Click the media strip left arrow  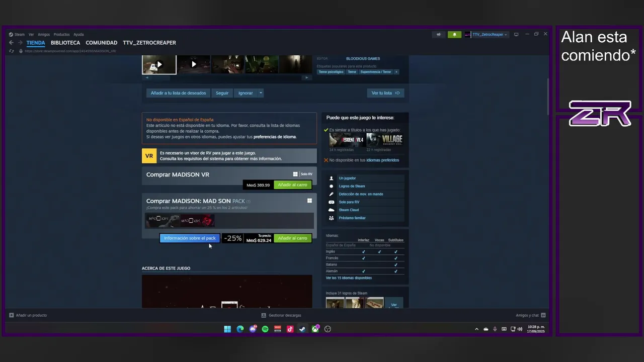click(x=147, y=77)
